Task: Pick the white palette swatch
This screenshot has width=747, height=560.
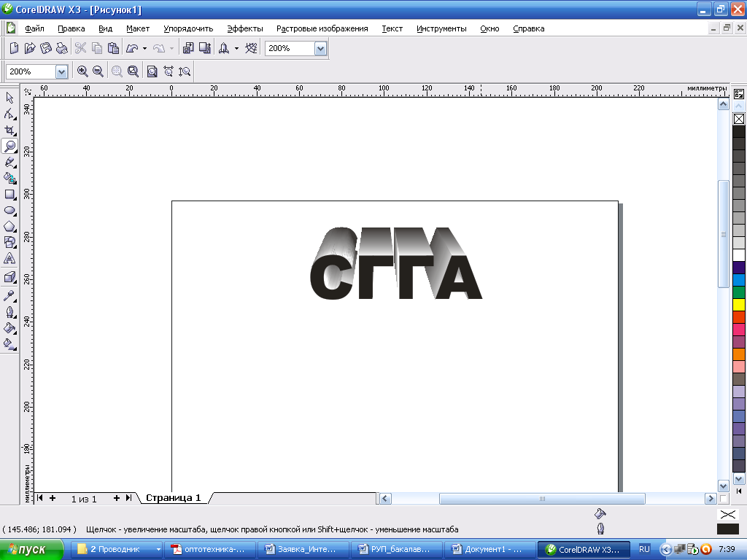Action: [x=739, y=255]
